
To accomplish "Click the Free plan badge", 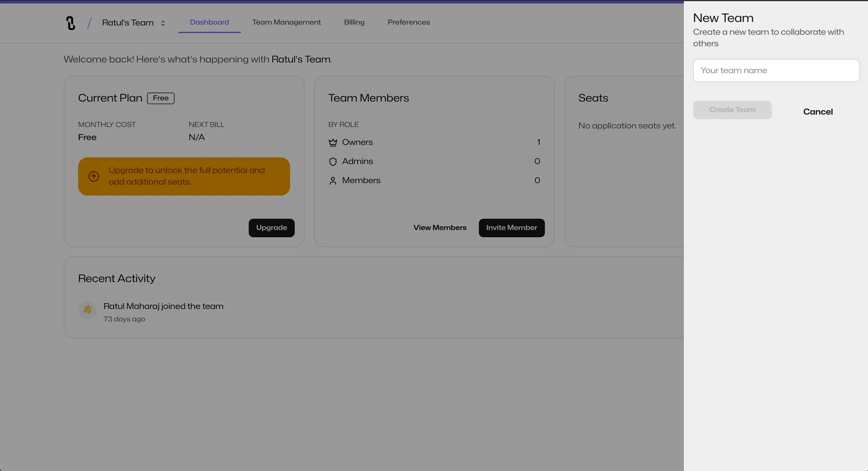I will [x=161, y=98].
